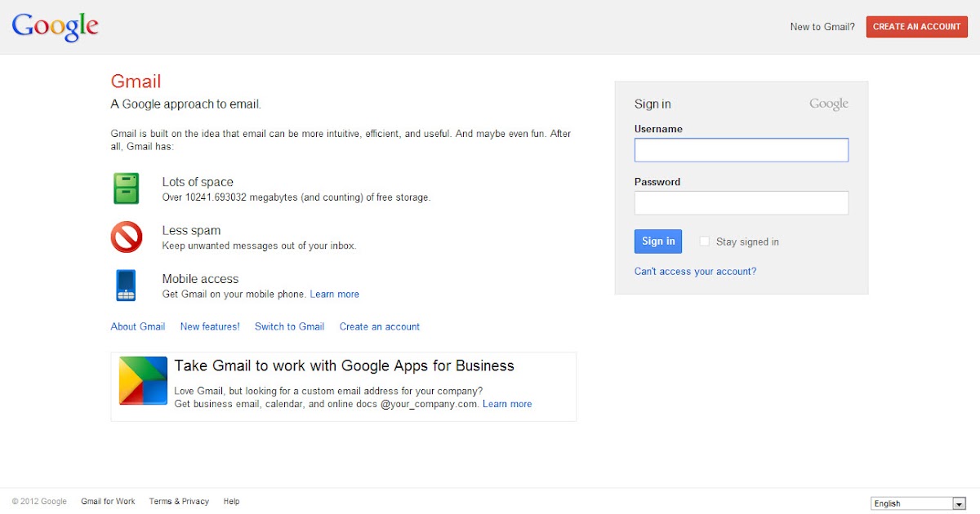Click the Create an Account red button
This screenshot has height=514, width=980.
pos(916,27)
